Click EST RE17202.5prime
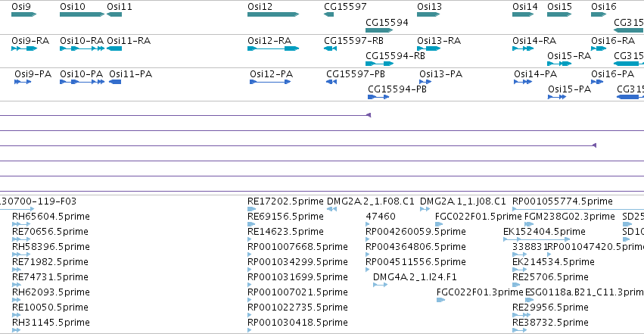This screenshot has width=644, height=334. click(285, 201)
